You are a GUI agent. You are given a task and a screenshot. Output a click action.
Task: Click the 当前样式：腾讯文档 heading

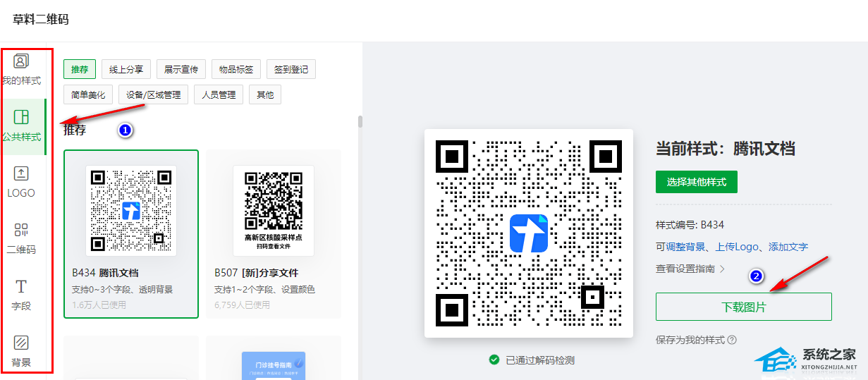[726, 149]
